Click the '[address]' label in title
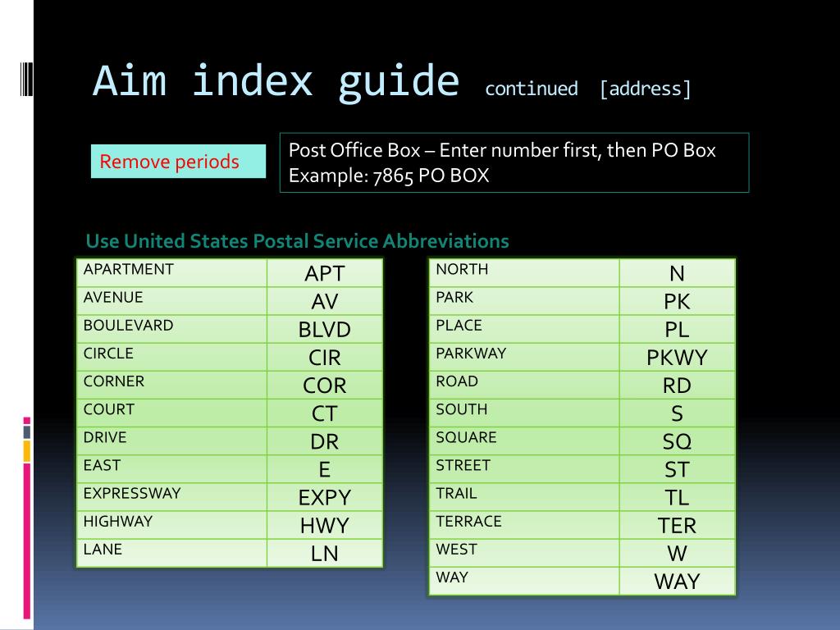Image resolution: width=840 pixels, height=630 pixels. click(x=646, y=89)
